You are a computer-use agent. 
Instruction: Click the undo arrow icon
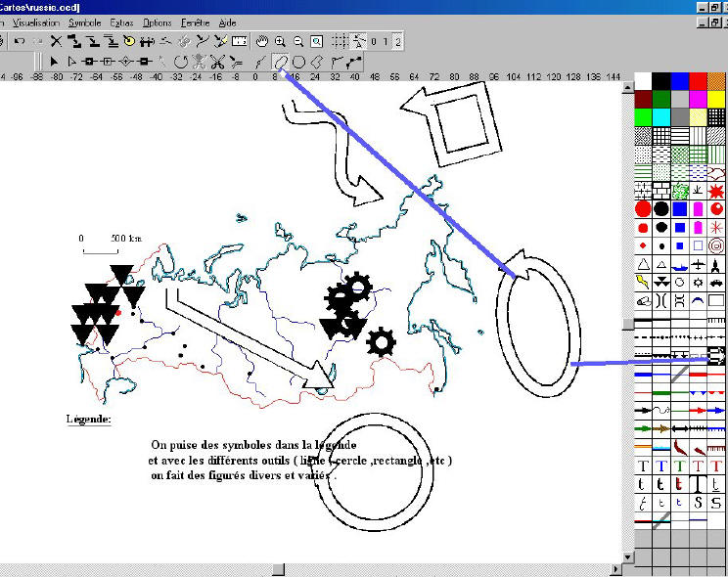[x=20, y=41]
